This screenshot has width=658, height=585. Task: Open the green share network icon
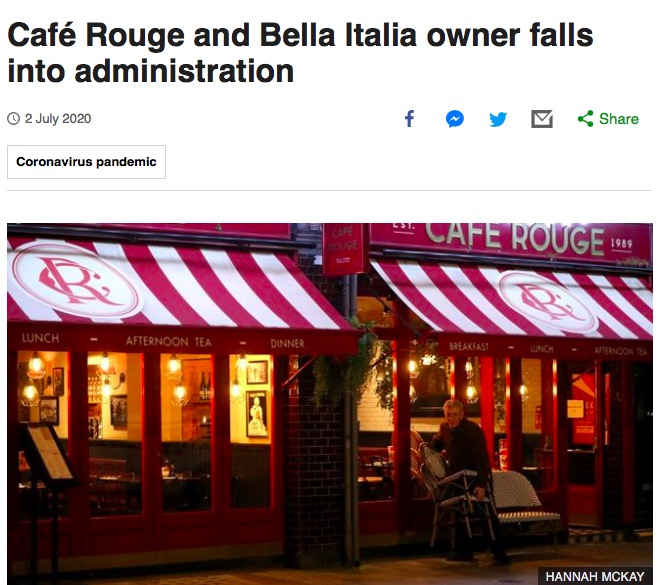585,119
